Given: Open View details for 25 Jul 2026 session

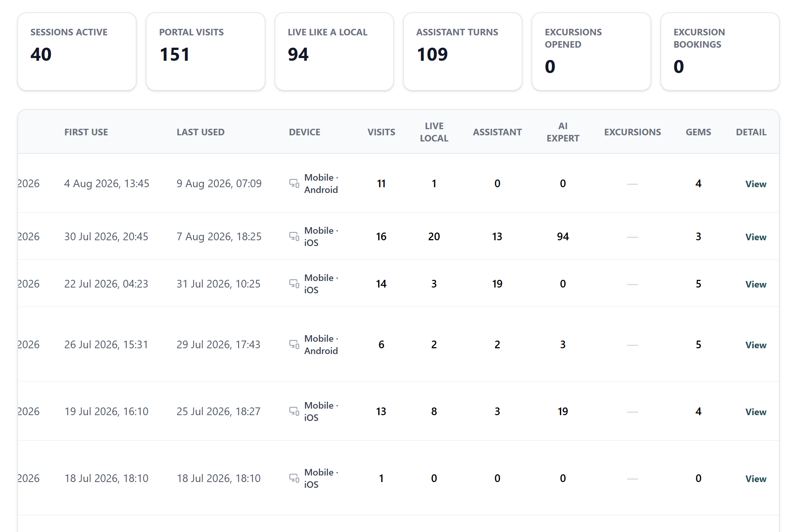Looking at the screenshot, I should pyautogui.click(x=755, y=412).
